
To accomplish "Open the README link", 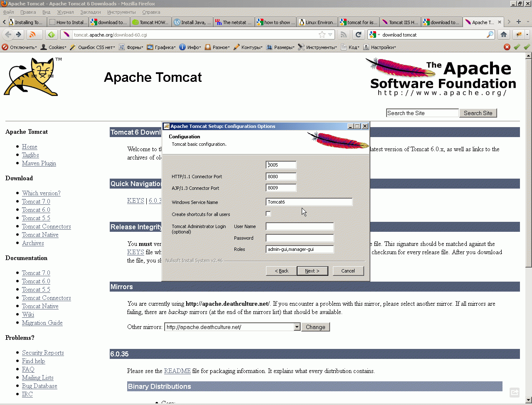I will [177, 371].
